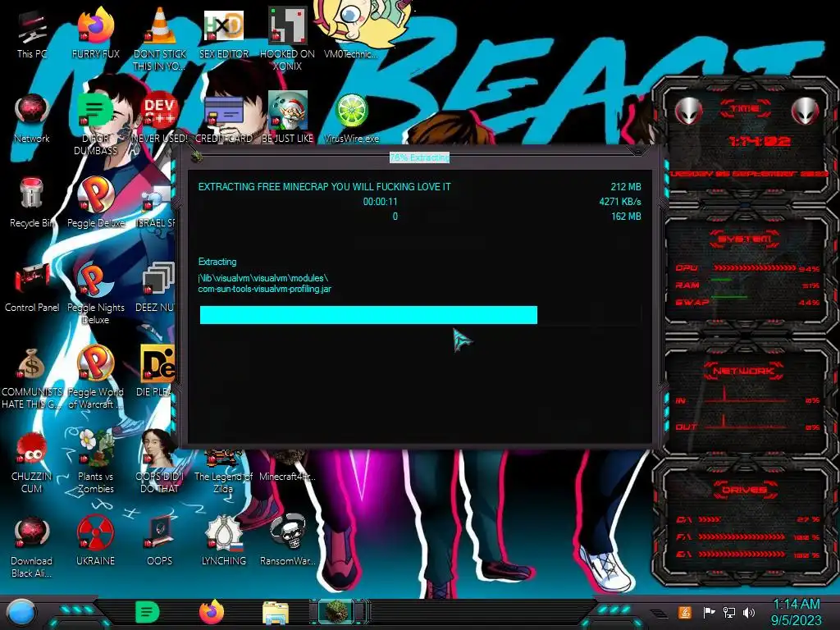Click the C:\ drive bar in Drives widget
This screenshot has width=840, height=630.
point(710,519)
